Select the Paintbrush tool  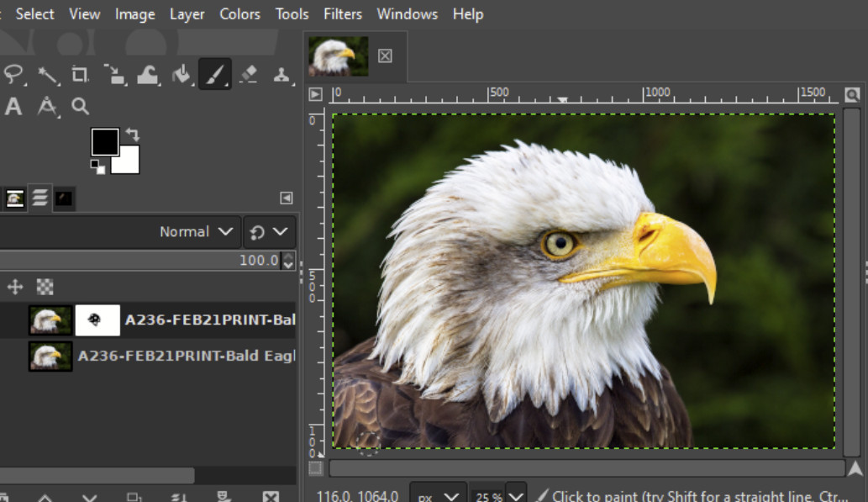215,74
